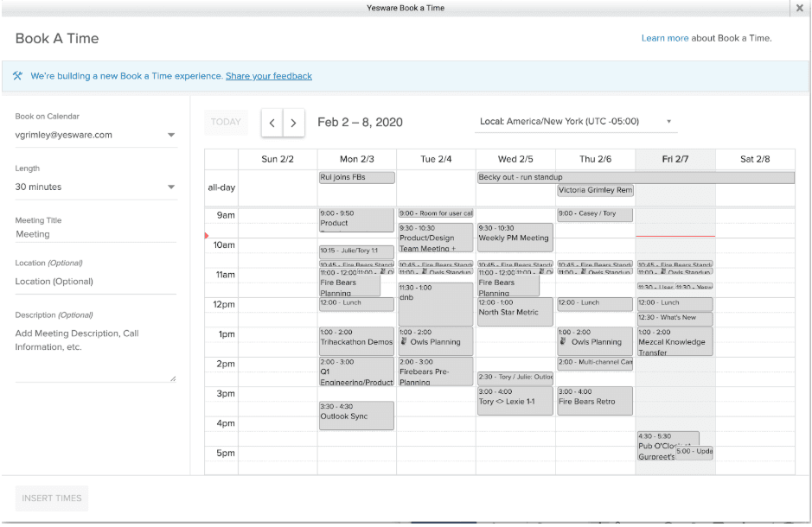Screen dimensions: 812x527
Task: Select the Fire Bears Retro event
Action: click(594, 401)
